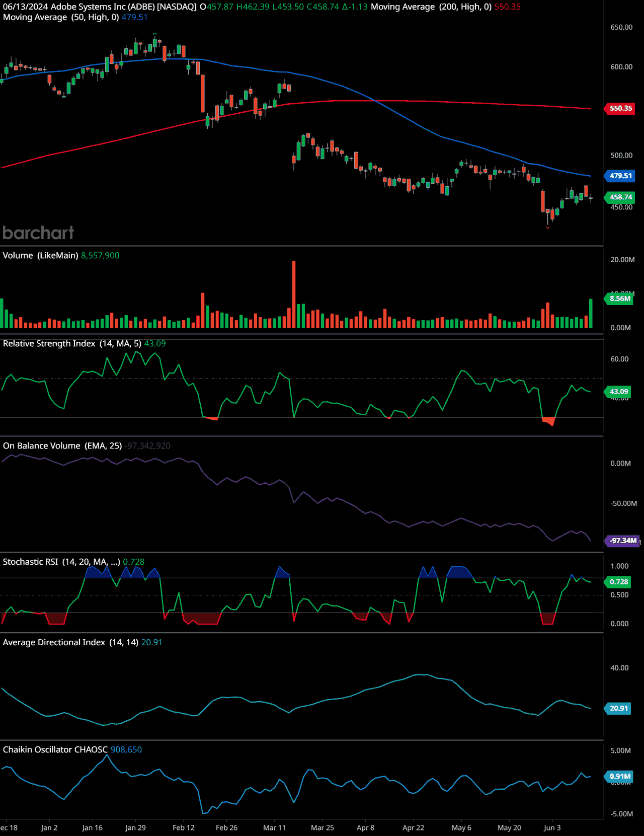Viewport: 644px width, 836px height.
Task: Click the 5.00M Chaikin axis label
Action: 620,750
